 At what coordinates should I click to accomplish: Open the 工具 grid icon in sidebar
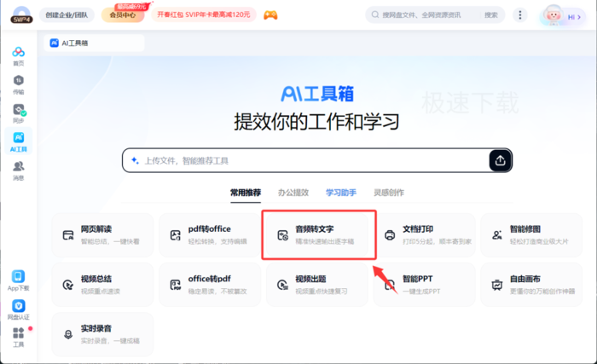point(18,337)
